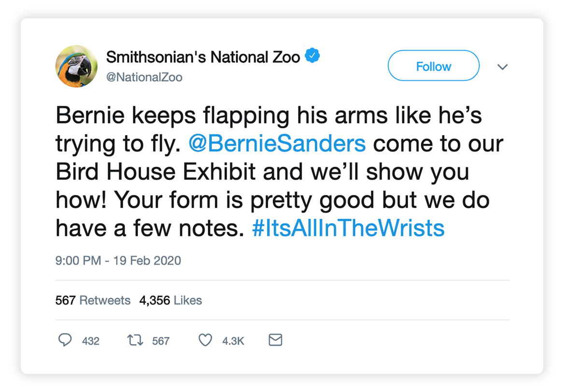The height and width of the screenshot is (392, 565).
Task: Send tweet via the envelope icon
Action: click(x=275, y=340)
